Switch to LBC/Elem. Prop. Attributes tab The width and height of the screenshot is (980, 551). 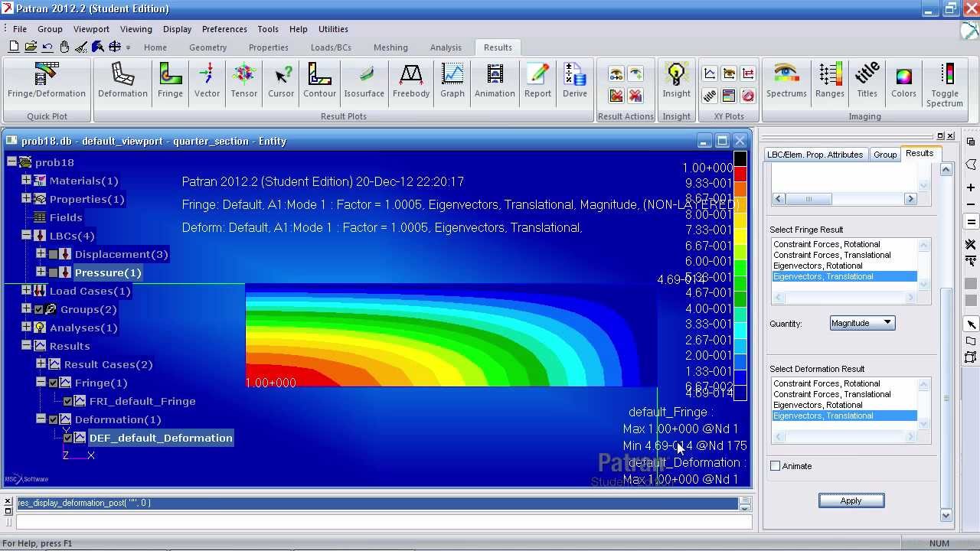815,154
